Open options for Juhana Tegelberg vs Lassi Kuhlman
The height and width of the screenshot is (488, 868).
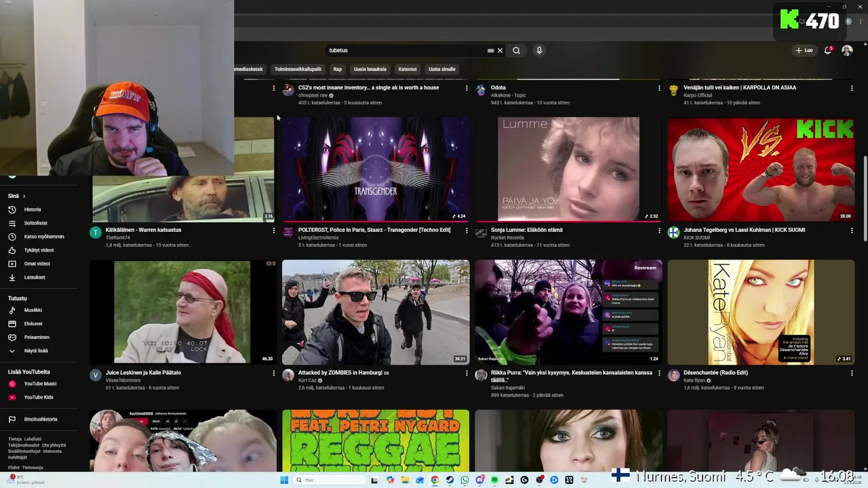tap(852, 230)
